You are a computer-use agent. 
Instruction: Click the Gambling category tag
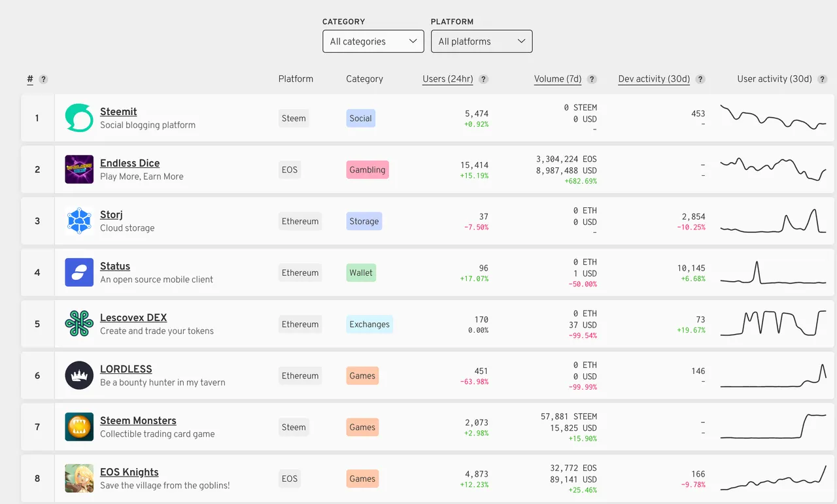[x=367, y=170]
